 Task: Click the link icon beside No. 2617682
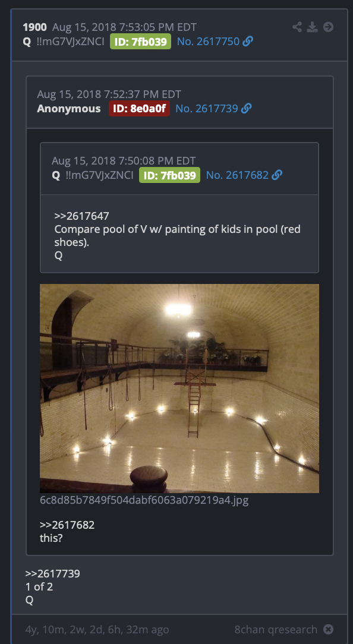click(277, 175)
